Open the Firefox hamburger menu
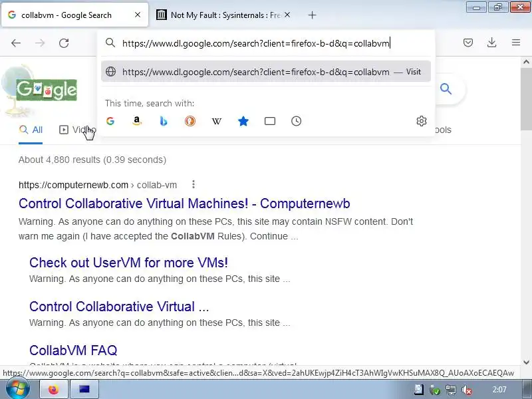The image size is (532, 399). point(516,43)
